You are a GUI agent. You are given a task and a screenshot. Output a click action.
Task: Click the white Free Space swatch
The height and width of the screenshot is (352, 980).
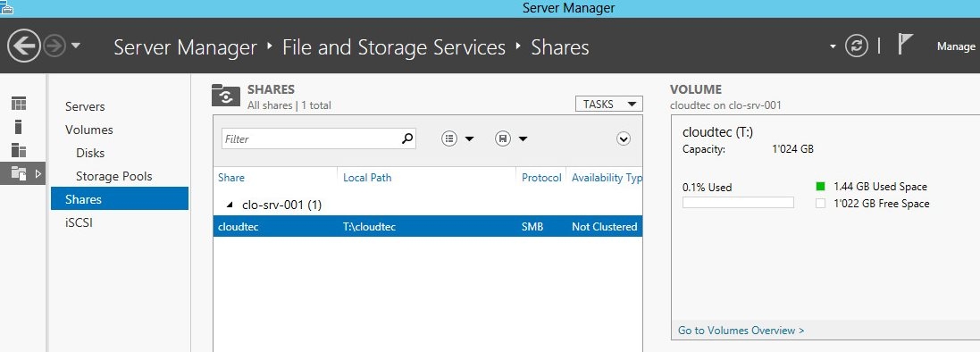821,203
